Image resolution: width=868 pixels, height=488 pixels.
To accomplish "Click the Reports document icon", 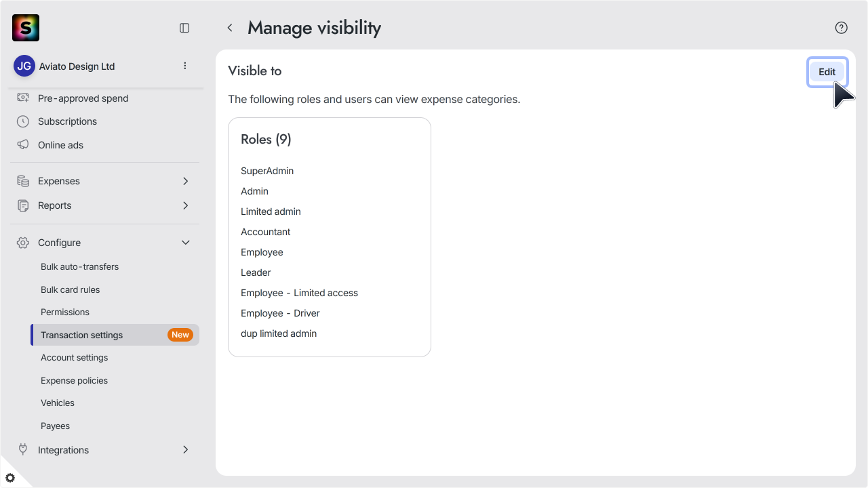I will 23,205.
